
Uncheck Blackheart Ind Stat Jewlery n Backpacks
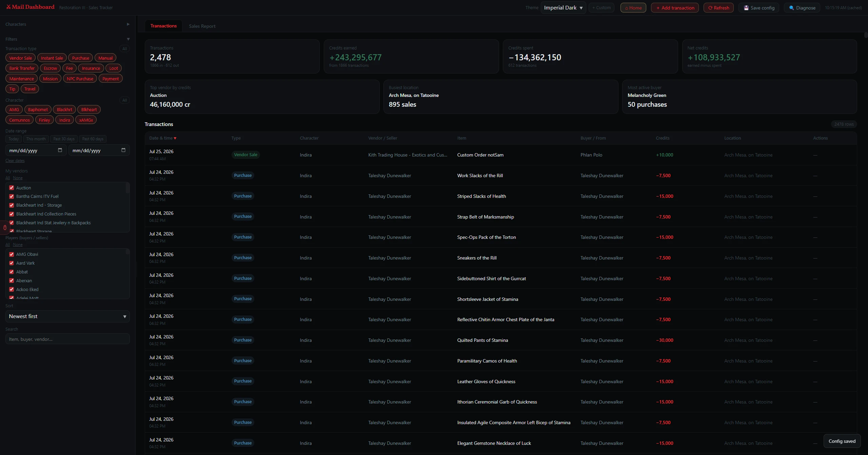(x=12, y=223)
